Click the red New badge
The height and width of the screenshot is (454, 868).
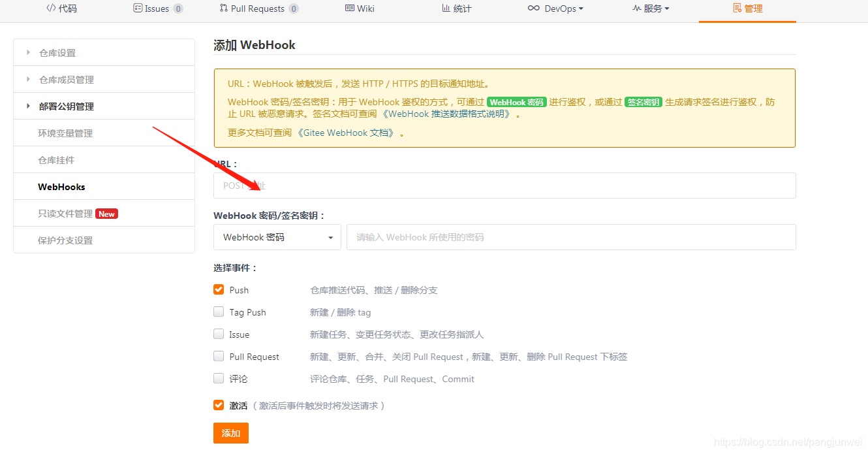(106, 214)
